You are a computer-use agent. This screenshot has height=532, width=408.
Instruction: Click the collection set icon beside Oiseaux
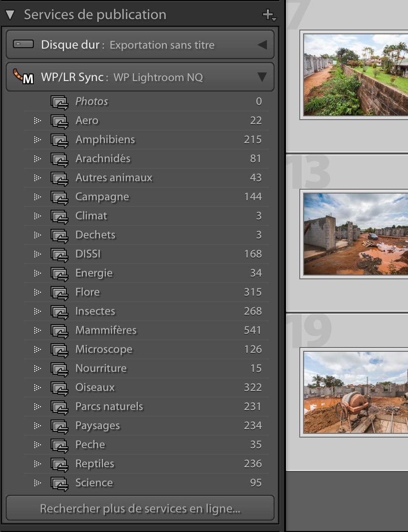click(x=60, y=388)
